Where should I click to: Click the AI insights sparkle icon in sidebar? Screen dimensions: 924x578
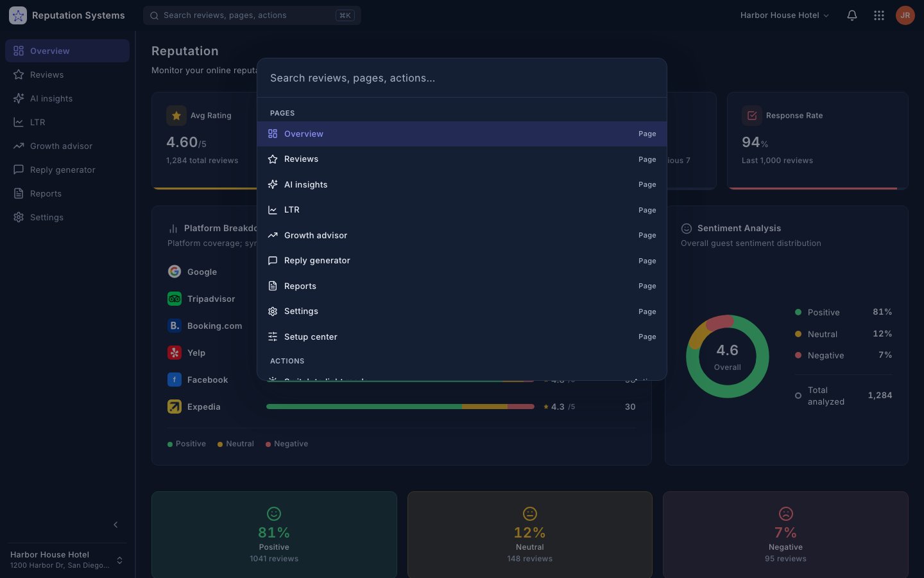tap(19, 98)
